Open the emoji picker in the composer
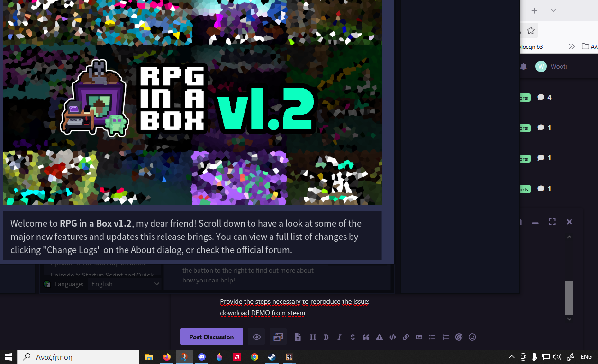The width and height of the screenshot is (598, 364). click(472, 337)
